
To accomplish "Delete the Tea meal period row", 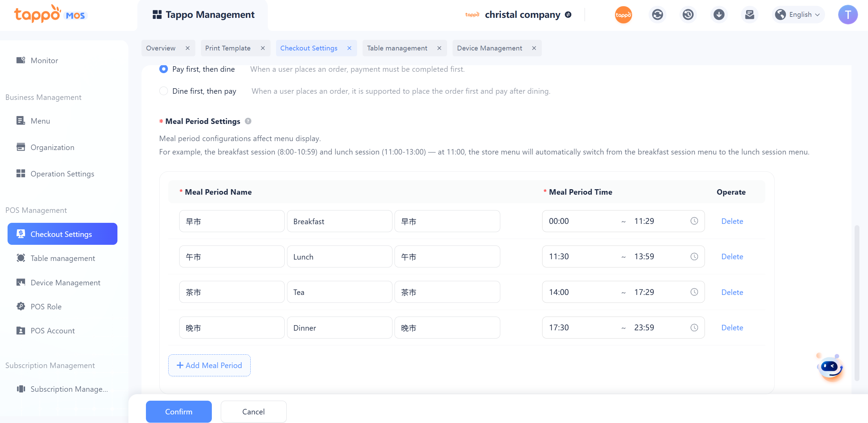I will tap(732, 292).
